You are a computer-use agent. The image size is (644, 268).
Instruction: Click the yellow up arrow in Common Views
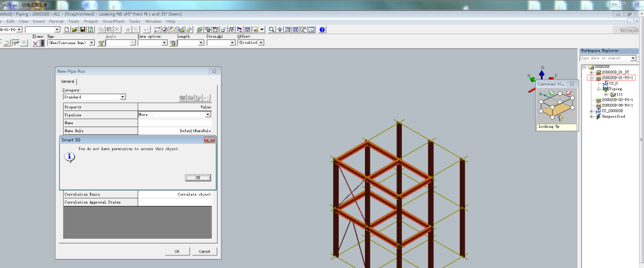point(560,119)
